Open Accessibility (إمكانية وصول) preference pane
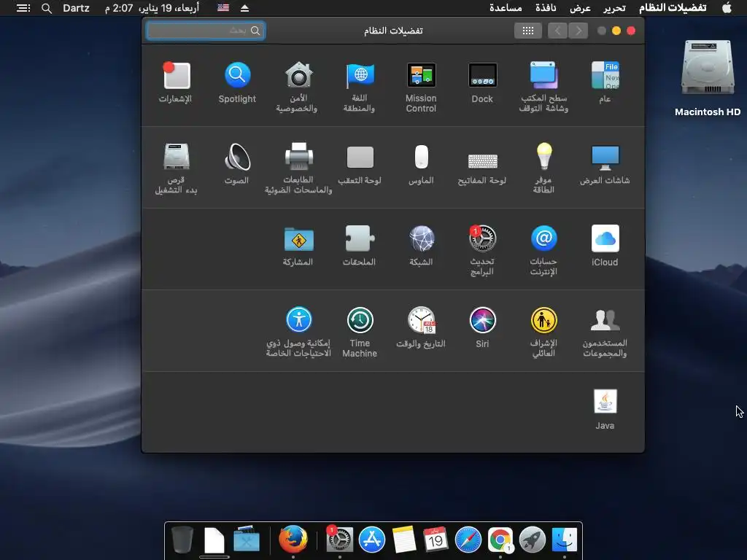Viewport: 747px width, 560px height. tap(298, 332)
